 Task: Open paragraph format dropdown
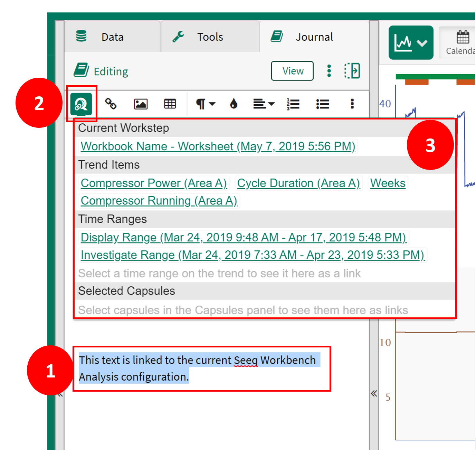206,104
